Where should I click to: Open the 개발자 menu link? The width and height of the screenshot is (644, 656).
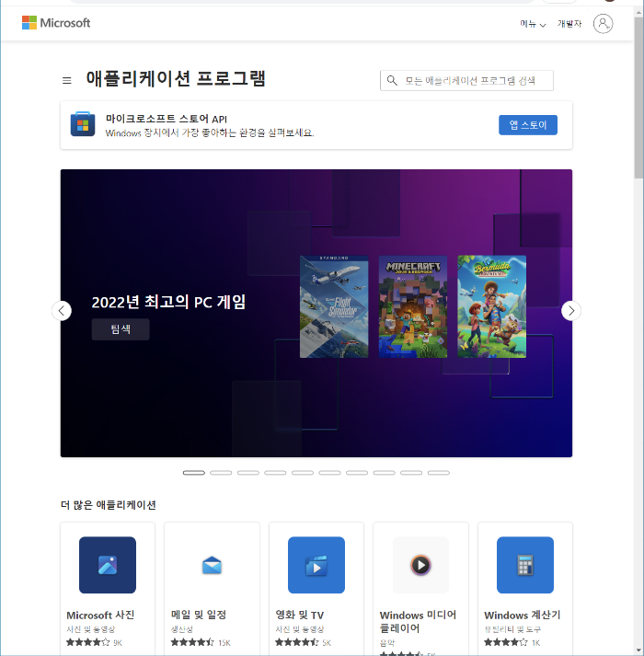tap(569, 24)
